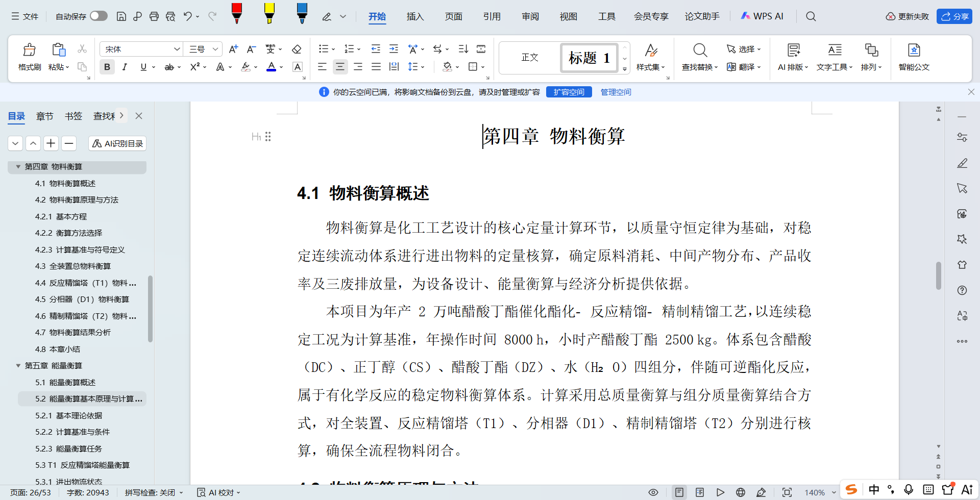Screen dimensions: 980x500
Task: Click the justify alignment icon
Action: tap(376, 67)
